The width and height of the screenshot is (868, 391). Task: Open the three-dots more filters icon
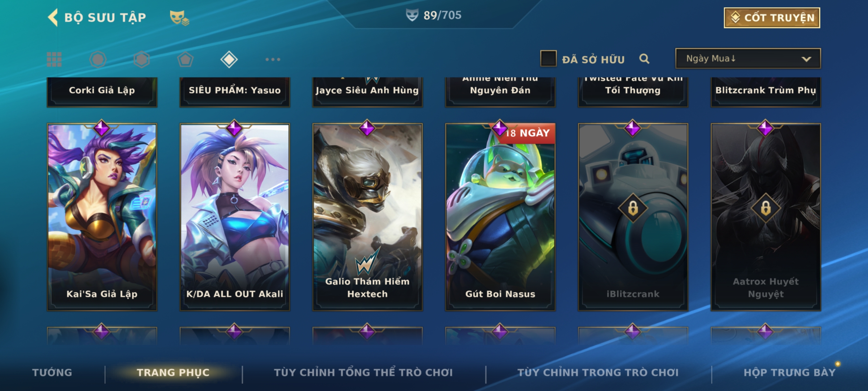click(273, 59)
